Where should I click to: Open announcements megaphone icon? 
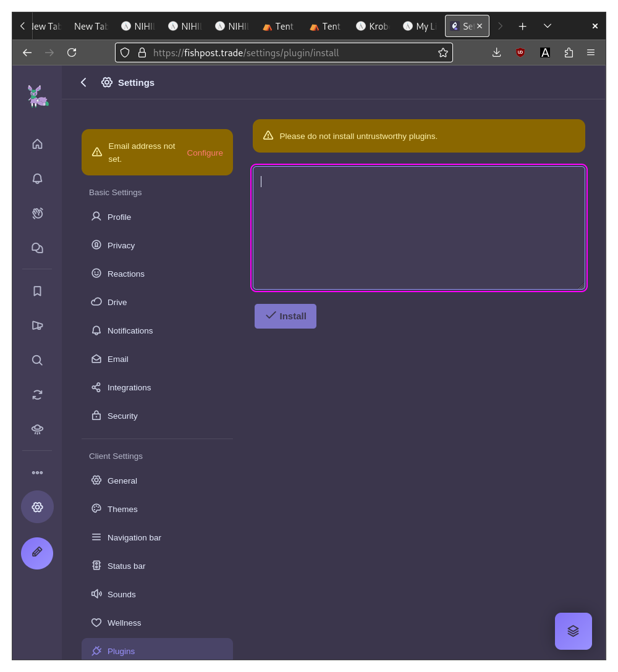pyautogui.click(x=37, y=325)
